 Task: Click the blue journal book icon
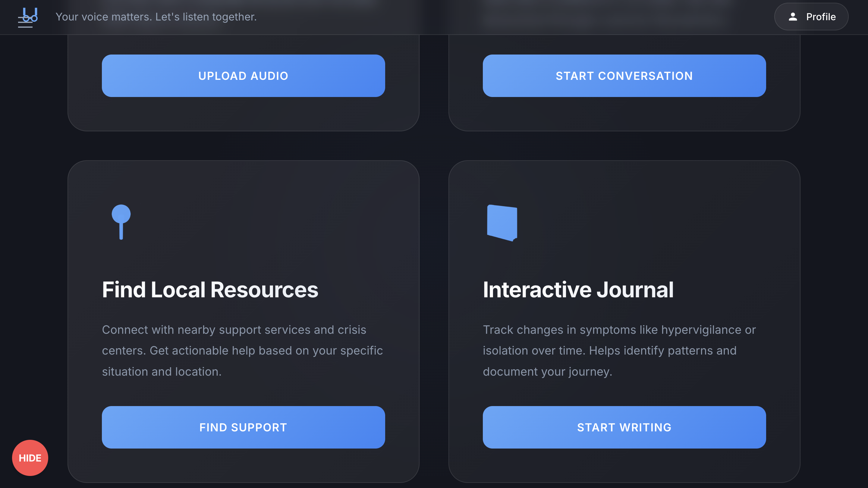pyautogui.click(x=502, y=223)
